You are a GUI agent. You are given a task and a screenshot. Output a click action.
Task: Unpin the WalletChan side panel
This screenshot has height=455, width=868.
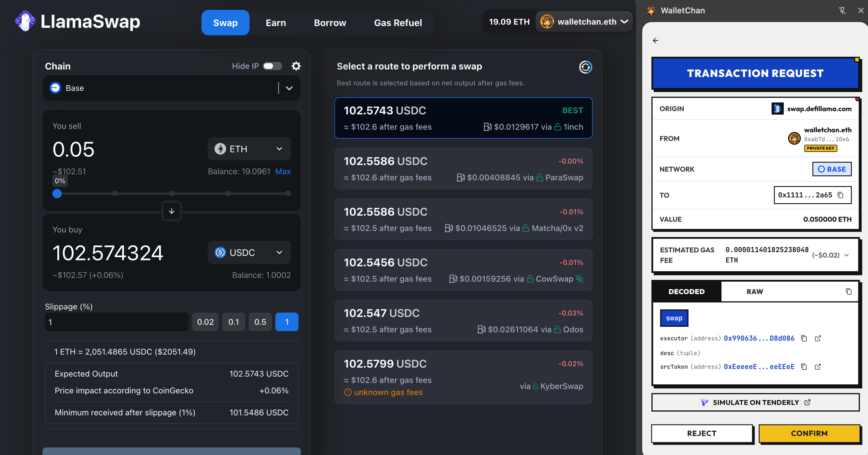[x=842, y=10]
